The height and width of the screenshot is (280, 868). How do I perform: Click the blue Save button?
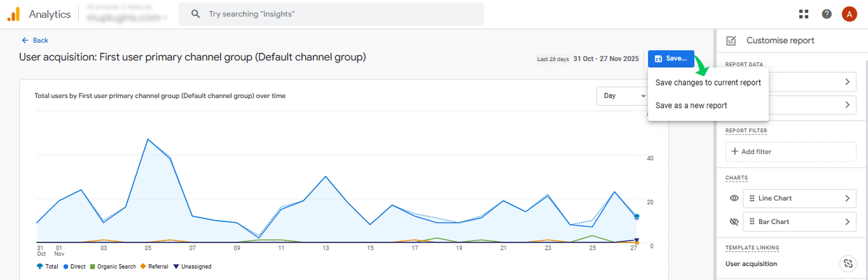pos(671,59)
